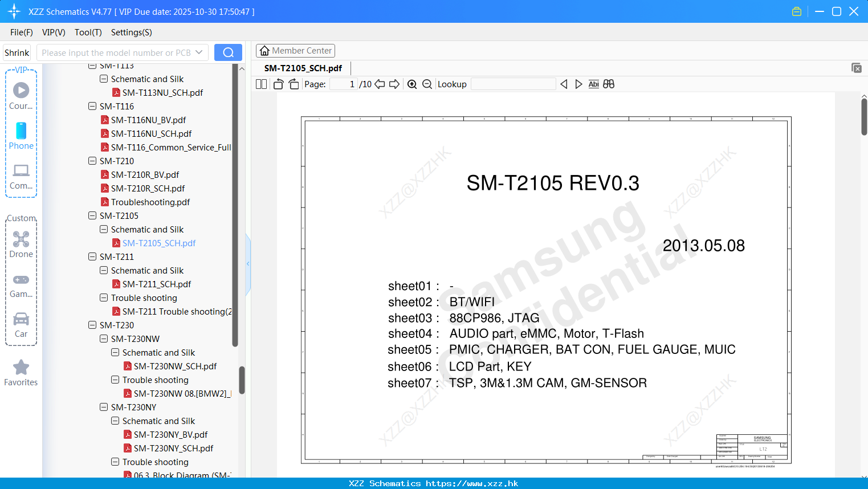The height and width of the screenshot is (489, 868).
Task: Collapse the SM-T2105 tree node
Action: coord(92,215)
